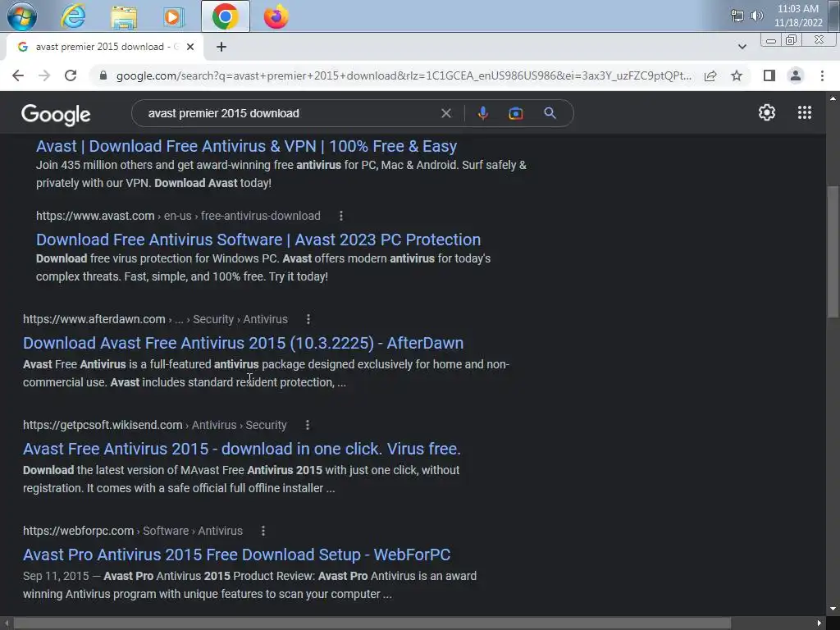
Task: Click the https://www.afterdawn.com breadcrumb URL
Action: coord(94,319)
